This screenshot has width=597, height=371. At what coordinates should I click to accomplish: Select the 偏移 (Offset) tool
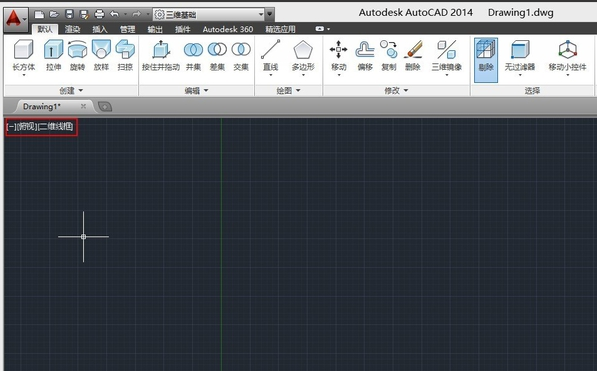pos(365,55)
